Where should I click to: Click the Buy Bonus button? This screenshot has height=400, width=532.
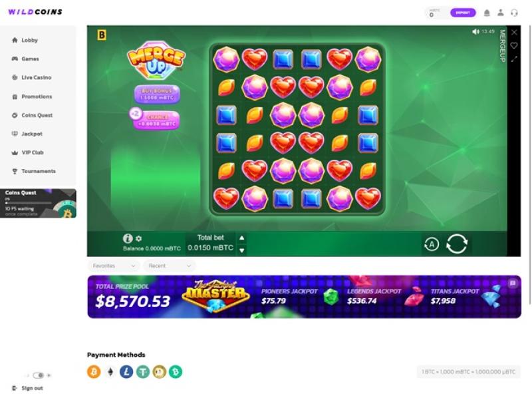click(x=157, y=94)
